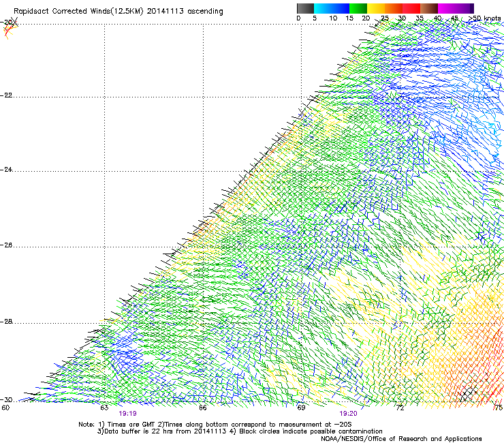Click the '-24' latitude axis label
This screenshot has height=443, width=504.
6,170
